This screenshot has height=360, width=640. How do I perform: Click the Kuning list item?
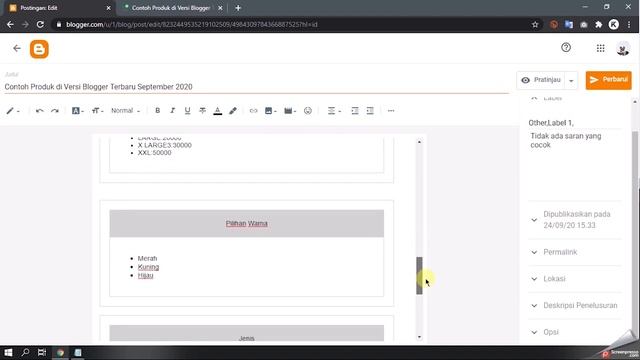tap(149, 267)
